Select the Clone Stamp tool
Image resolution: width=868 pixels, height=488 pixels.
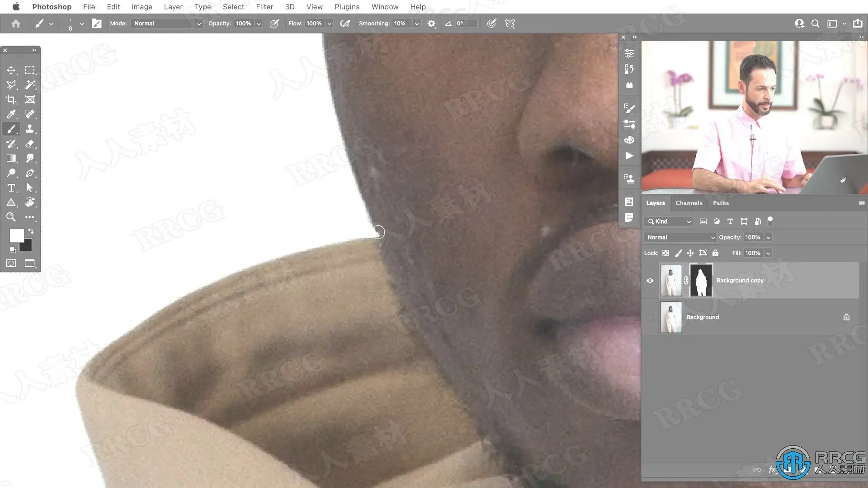pos(30,129)
